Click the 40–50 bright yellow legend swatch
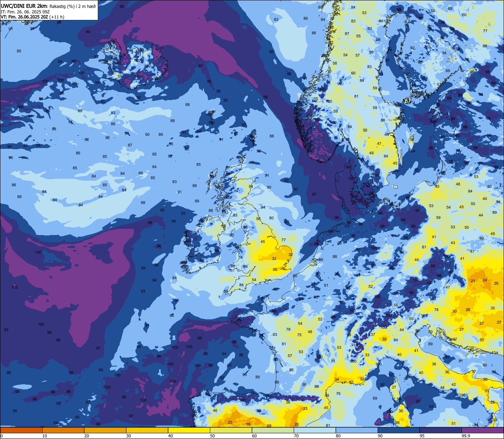The width and height of the screenshot is (504, 439). pyautogui.click(x=189, y=430)
